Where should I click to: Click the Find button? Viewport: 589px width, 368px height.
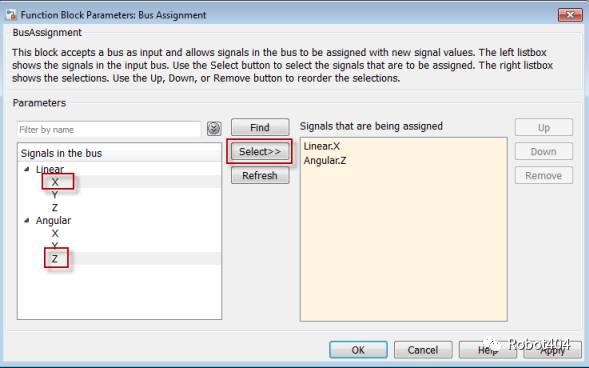[x=260, y=127]
